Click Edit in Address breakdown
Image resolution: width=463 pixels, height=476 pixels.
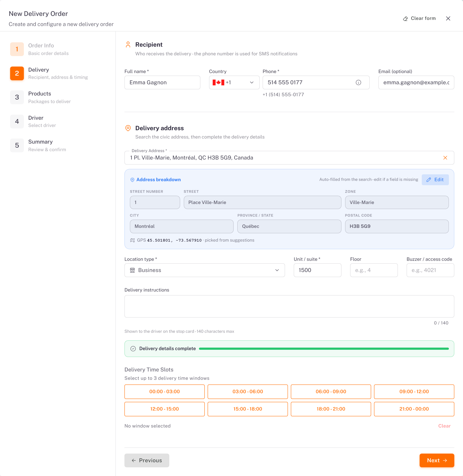tap(435, 180)
